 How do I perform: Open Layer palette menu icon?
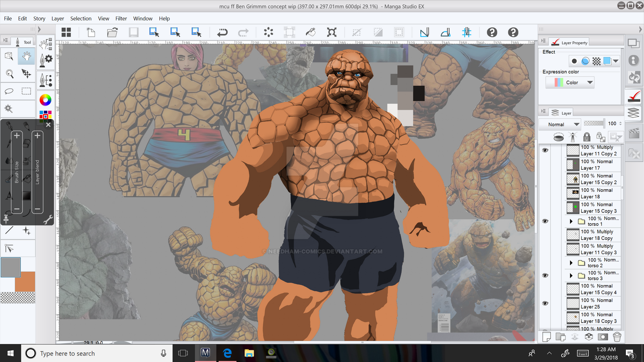pos(543,111)
